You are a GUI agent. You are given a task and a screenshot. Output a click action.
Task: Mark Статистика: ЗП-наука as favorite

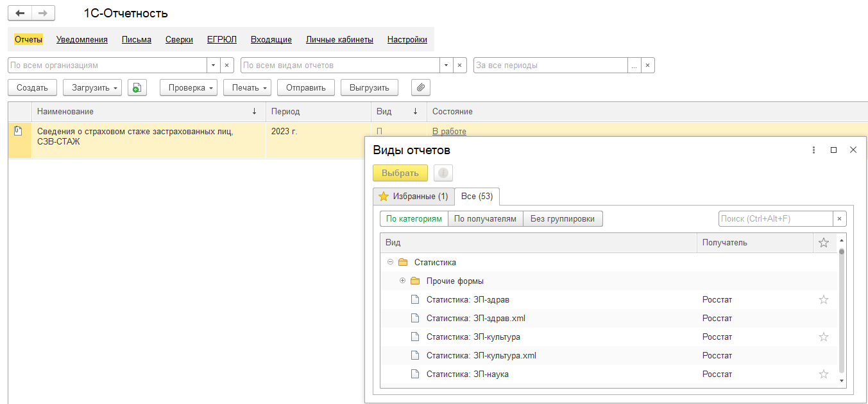point(824,374)
